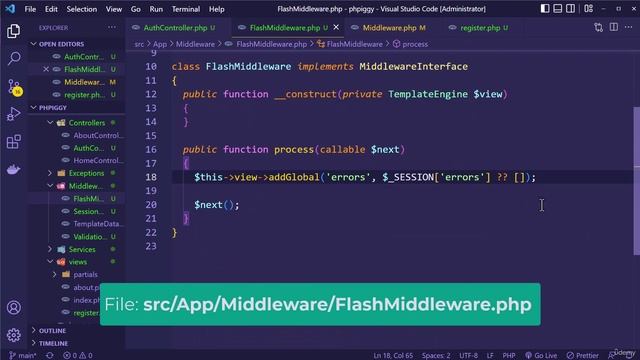The height and width of the screenshot is (360, 640).
Task: Expand the Services folder
Action: [x=82, y=249]
